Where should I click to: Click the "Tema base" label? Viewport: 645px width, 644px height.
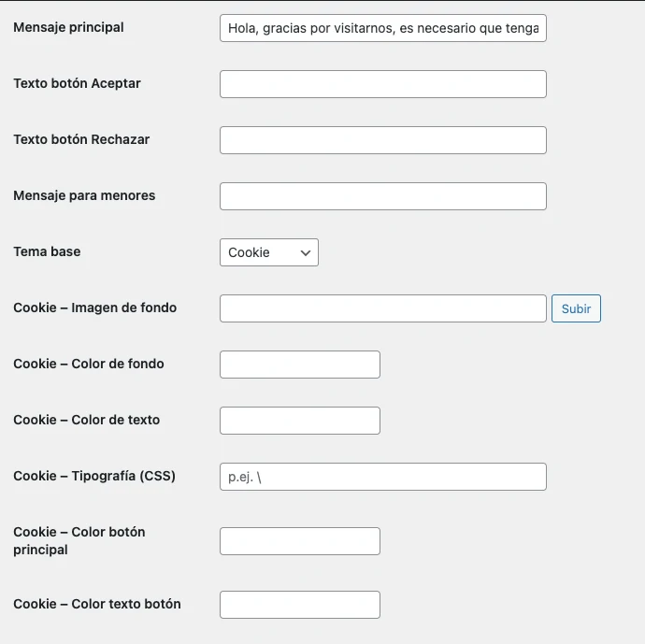(47, 251)
